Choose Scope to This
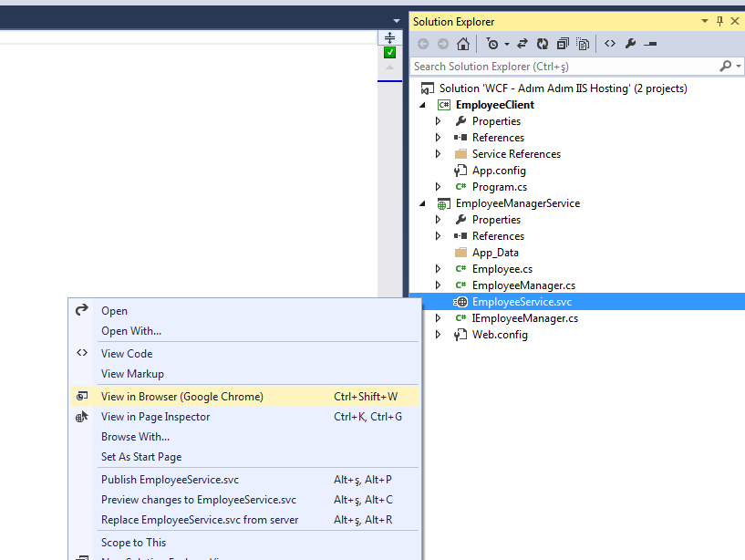The height and width of the screenshot is (560, 745). tap(244, 543)
